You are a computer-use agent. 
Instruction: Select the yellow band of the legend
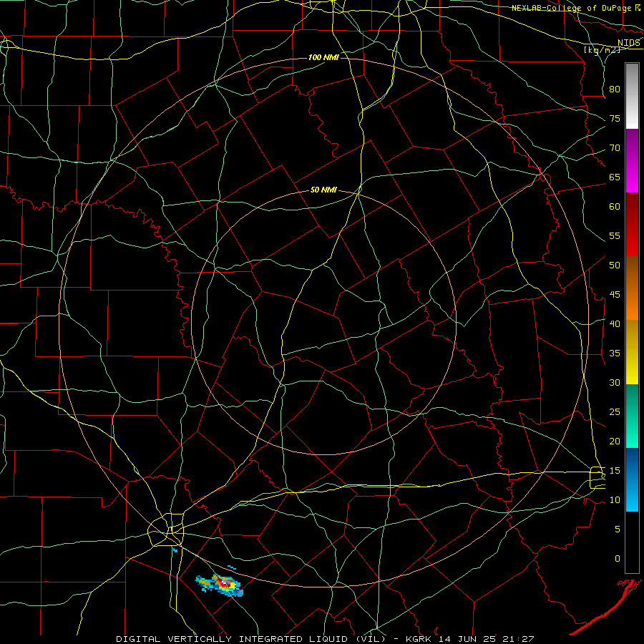tap(632, 352)
